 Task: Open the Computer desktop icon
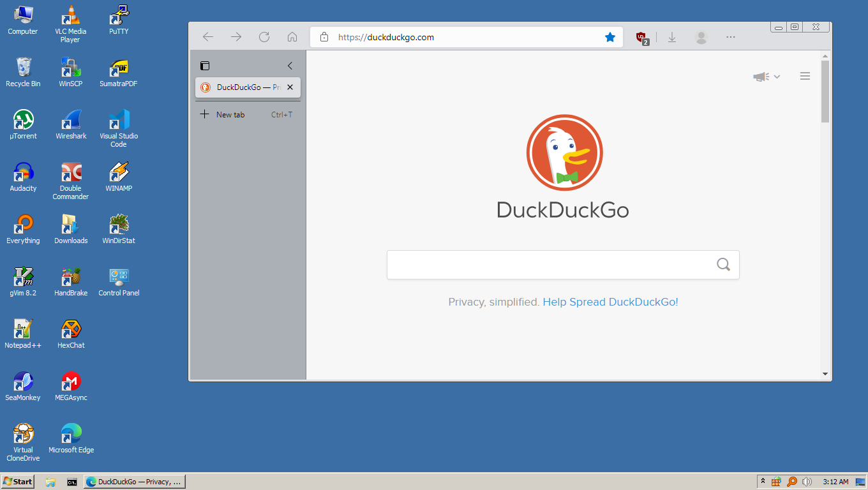[x=23, y=20]
